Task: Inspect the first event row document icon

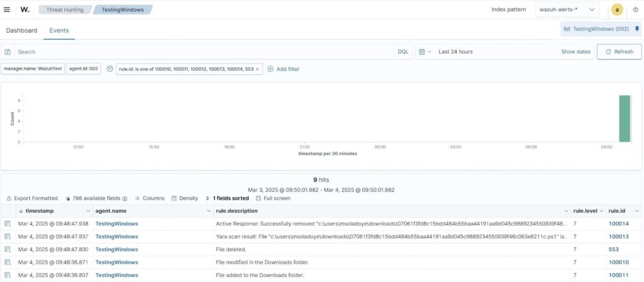Action: coord(8,224)
